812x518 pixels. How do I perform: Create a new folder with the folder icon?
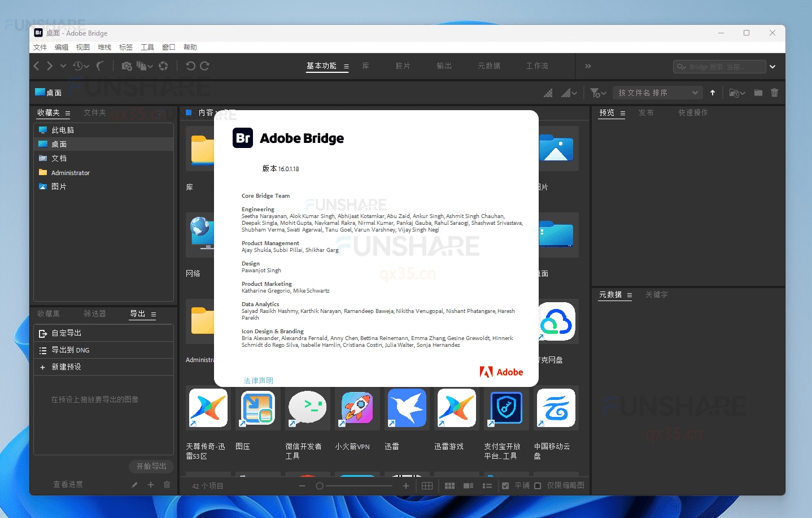point(758,92)
